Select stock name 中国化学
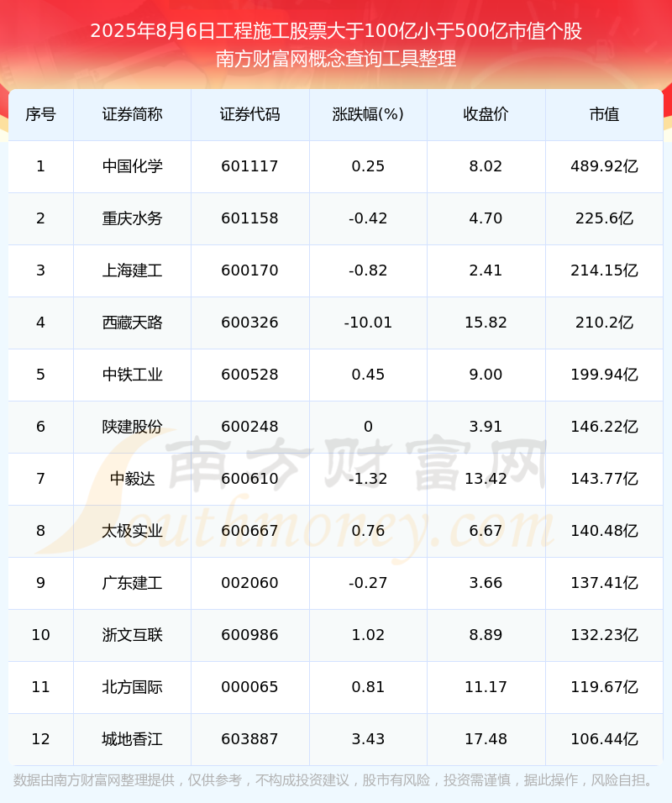This screenshot has width=672, height=803. click(132, 166)
